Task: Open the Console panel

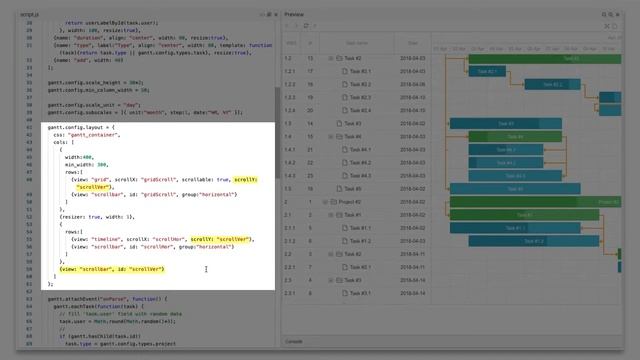Action: pyautogui.click(x=293, y=341)
